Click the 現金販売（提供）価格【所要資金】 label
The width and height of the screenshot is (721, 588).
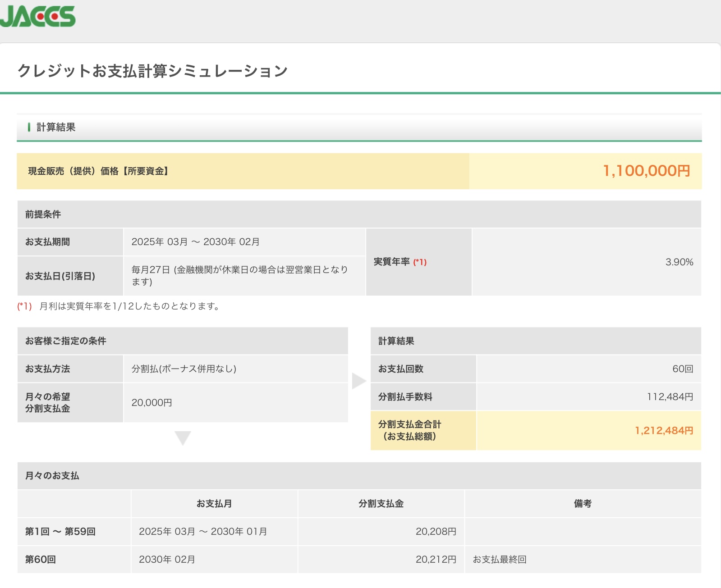pos(98,171)
